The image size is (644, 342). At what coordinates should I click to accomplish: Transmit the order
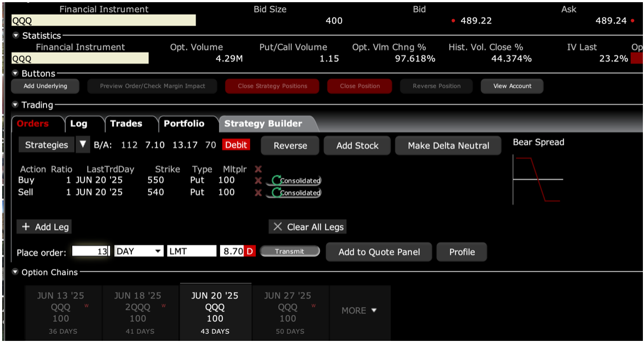pyautogui.click(x=290, y=252)
